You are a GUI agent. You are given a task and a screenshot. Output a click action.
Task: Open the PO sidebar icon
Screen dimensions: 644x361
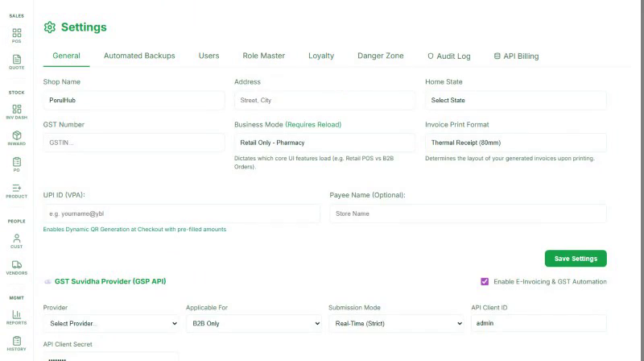(x=16, y=164)
